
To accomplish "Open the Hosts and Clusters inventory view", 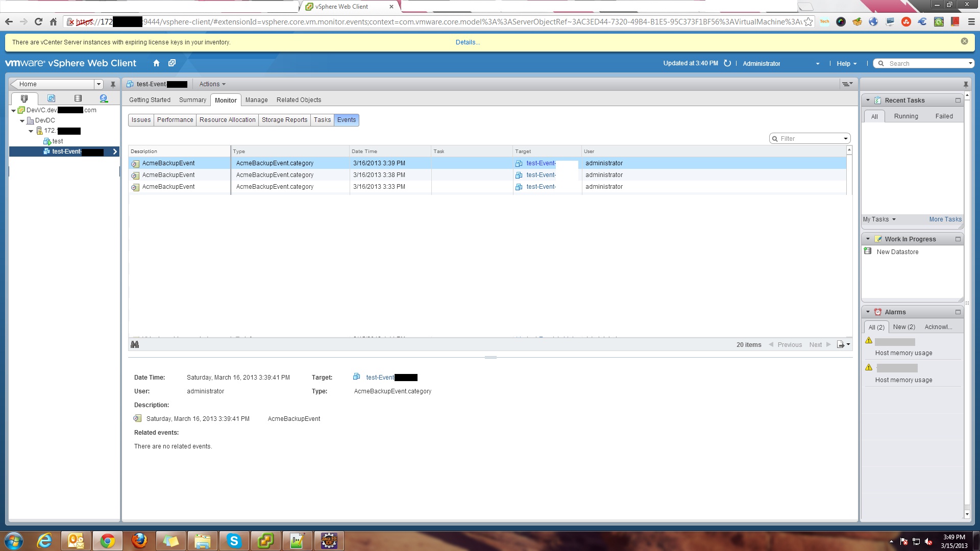I will pos(24,98).
